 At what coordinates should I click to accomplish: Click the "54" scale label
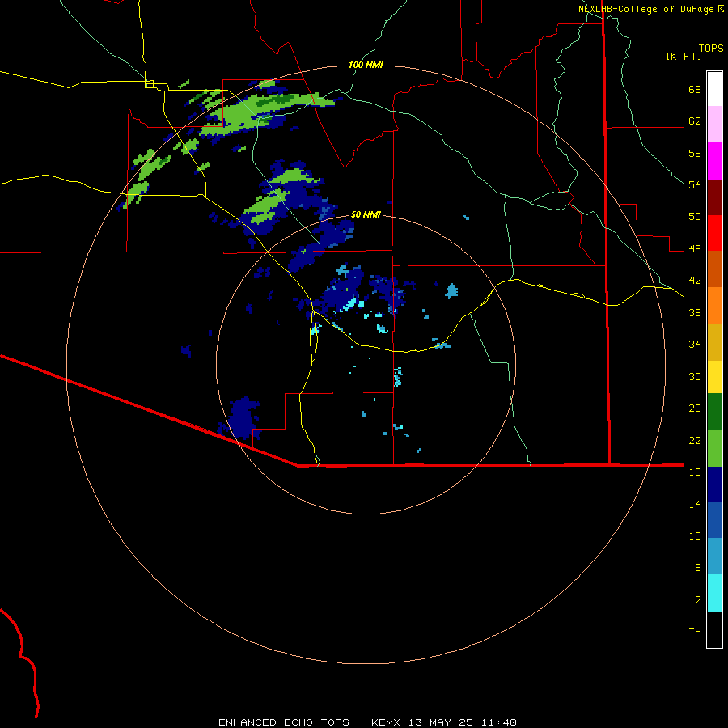pos(695,184)
